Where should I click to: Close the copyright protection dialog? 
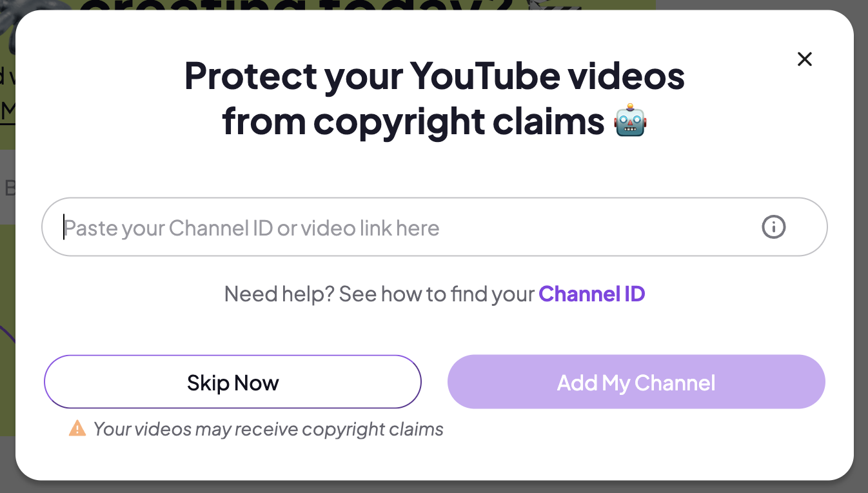coord(804,59)
